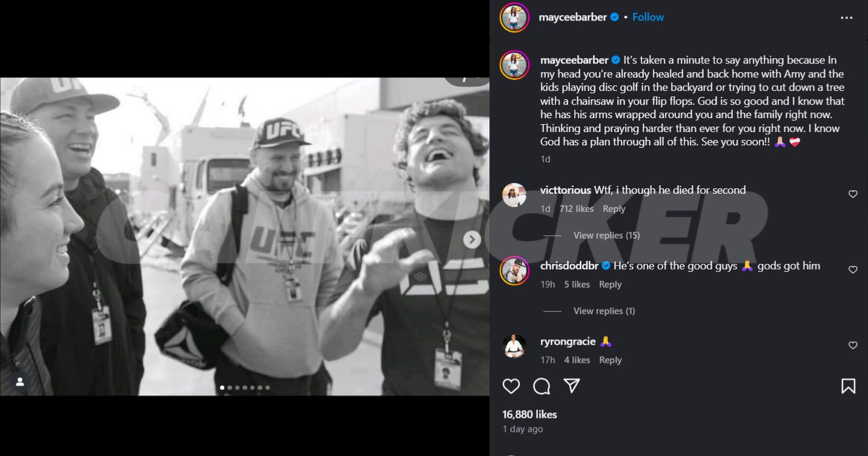Expand View replies (1) thread
The width and height of the screenshot is (868, 456).
coord(604,311)
